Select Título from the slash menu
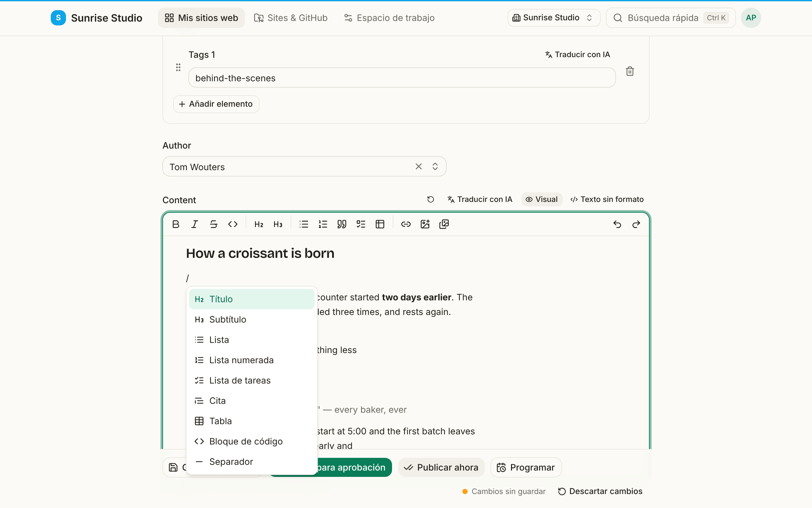812x508 pixels. 252,299
